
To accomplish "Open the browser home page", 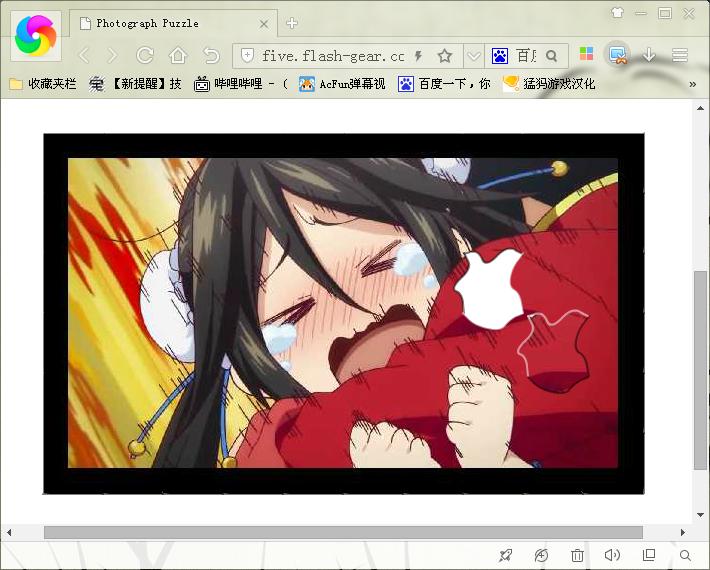I will pyautogui.click(x=178, y=55).
